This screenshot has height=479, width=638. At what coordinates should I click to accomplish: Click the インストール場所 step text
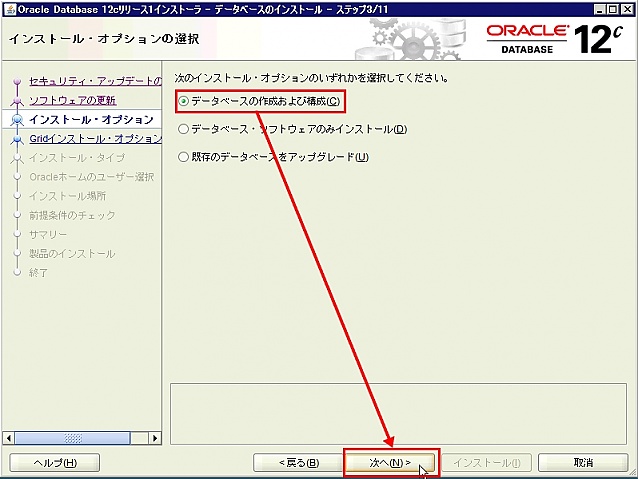click(68, 196)
